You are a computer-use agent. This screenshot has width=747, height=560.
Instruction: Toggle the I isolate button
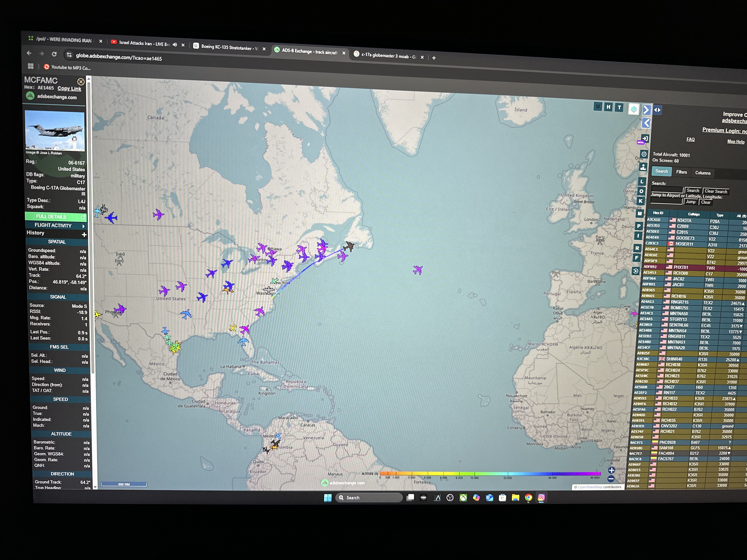pos(638,236)
